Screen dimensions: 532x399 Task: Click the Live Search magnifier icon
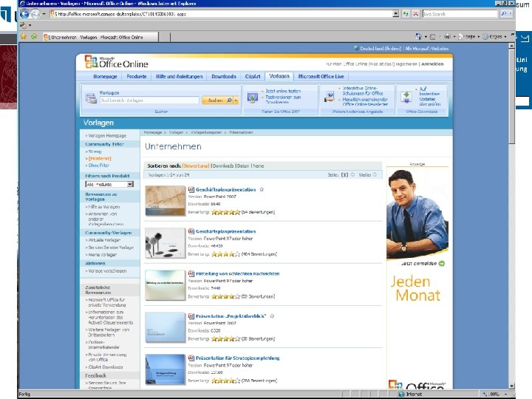tap(503, 14)
